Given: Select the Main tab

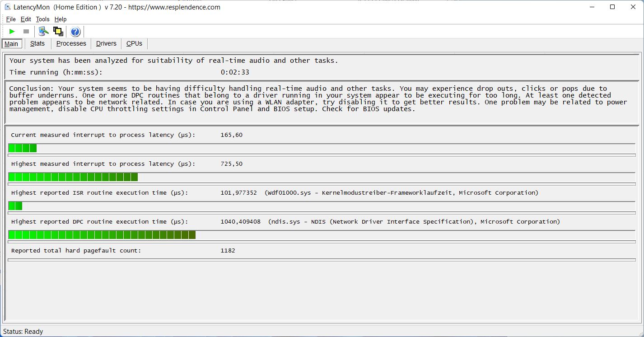Looking at the screenshot, I should (11, 44).
